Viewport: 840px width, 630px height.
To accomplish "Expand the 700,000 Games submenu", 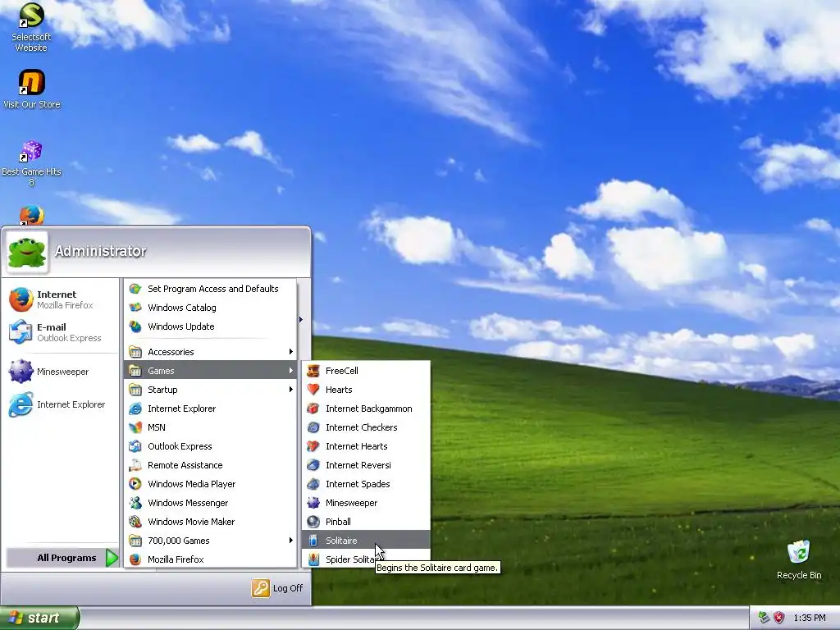I will pyautogui.click(x=211, y=541).
